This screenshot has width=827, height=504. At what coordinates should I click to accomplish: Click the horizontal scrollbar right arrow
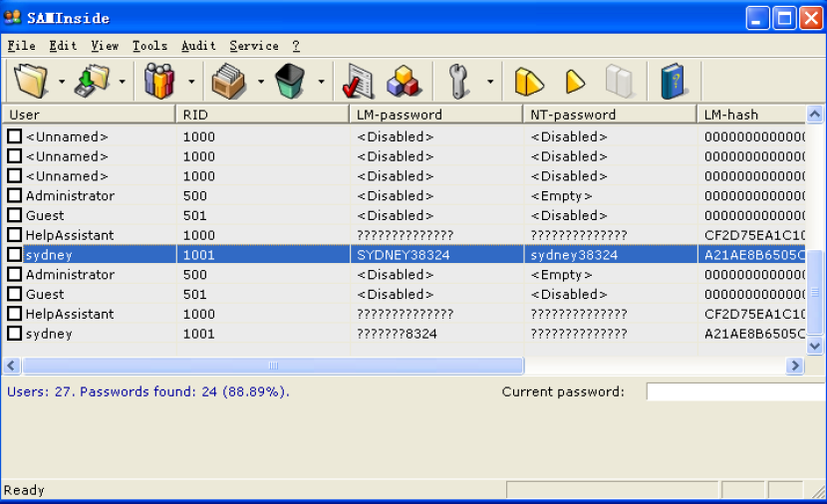pyautogui.click(x=795, y=366)
